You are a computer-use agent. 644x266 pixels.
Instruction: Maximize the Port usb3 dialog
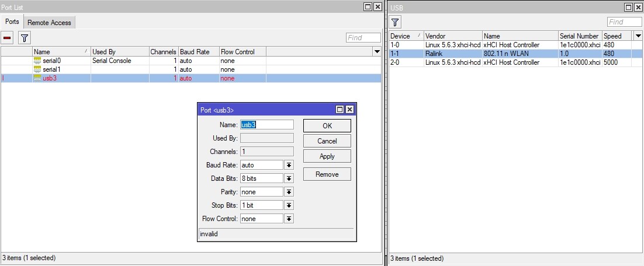click(x=340, y=110)
